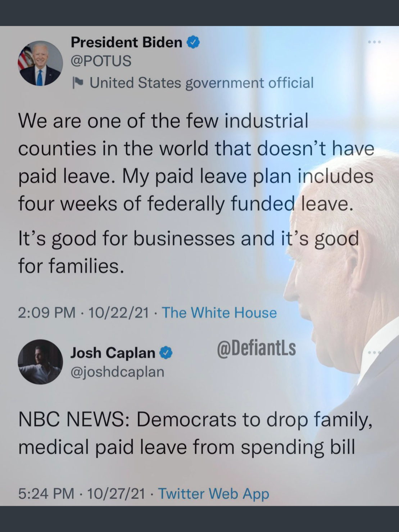This screenshot has width=399, height=532.
Task: Click the NBC NEWS tweet text
Action: 195,433
